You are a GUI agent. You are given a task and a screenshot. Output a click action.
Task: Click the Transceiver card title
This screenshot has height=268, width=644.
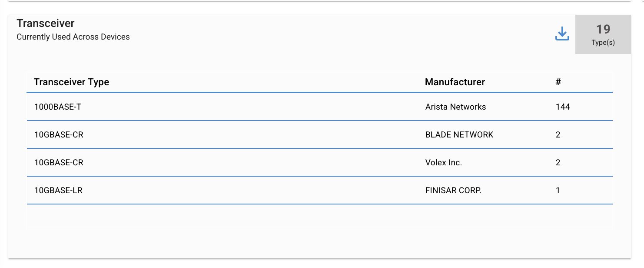(46, 23)
